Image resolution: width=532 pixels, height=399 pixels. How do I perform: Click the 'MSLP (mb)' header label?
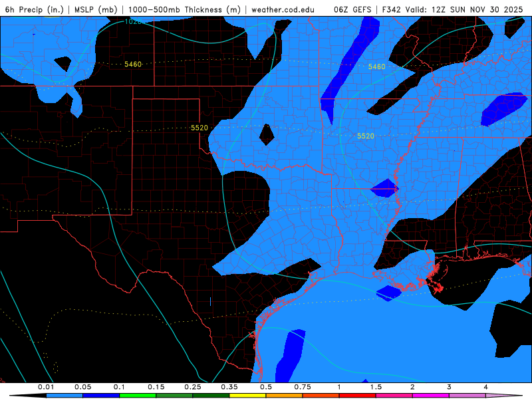coord(96,9)
